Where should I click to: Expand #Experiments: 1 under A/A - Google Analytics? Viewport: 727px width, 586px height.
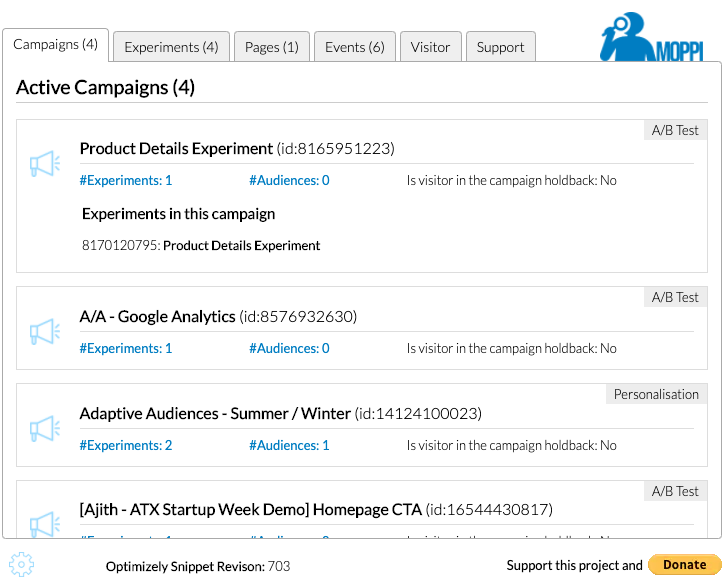coord(126,348)
